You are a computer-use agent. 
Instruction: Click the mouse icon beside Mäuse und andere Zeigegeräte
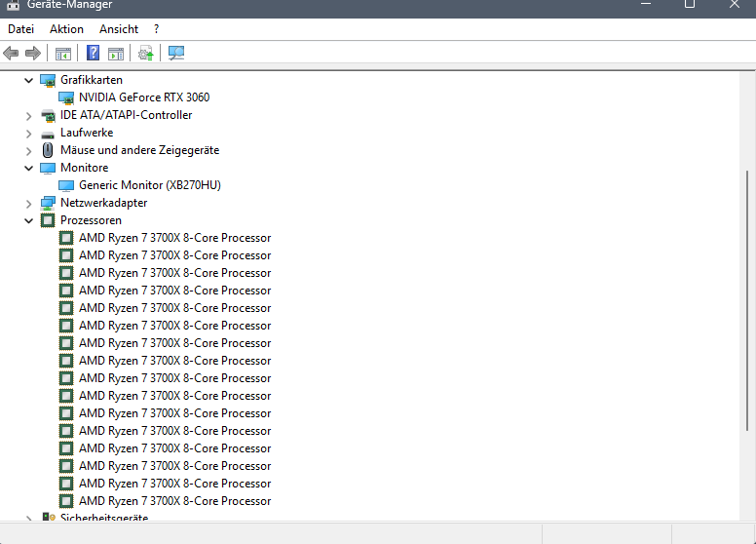pos(48,150)
